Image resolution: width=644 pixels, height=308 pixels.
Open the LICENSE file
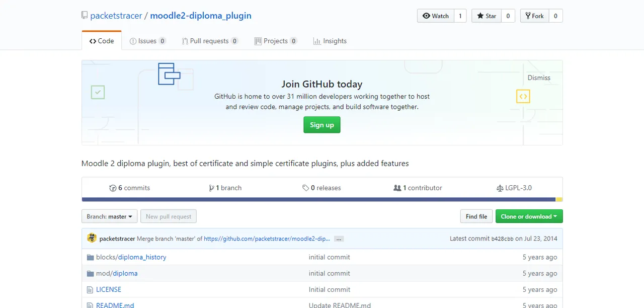click(x=109, y=289)
